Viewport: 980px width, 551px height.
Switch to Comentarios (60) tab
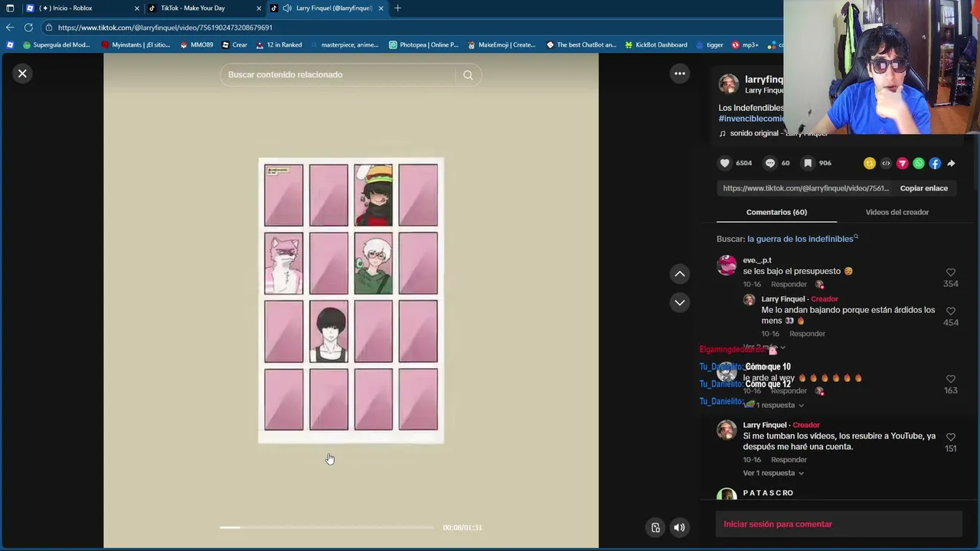[776, 212]
